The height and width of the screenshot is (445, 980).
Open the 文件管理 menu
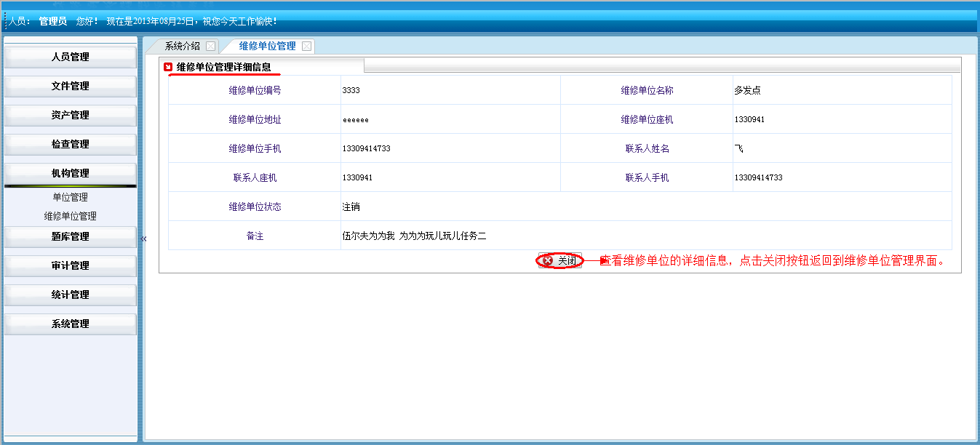pyautogui.click(x=71, y=86)
